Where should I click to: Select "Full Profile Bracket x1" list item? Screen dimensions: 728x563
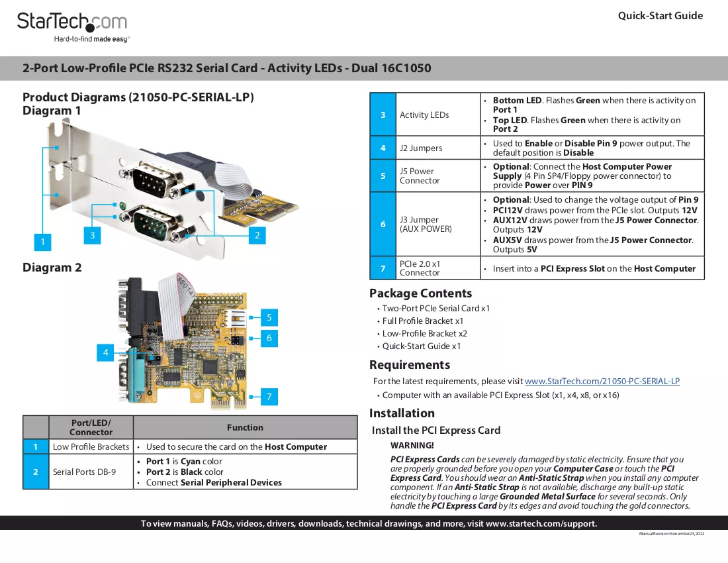coord(423,321)
